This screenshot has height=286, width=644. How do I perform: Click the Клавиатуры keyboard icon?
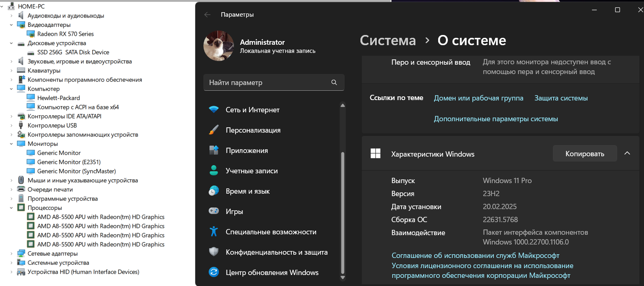21,70
